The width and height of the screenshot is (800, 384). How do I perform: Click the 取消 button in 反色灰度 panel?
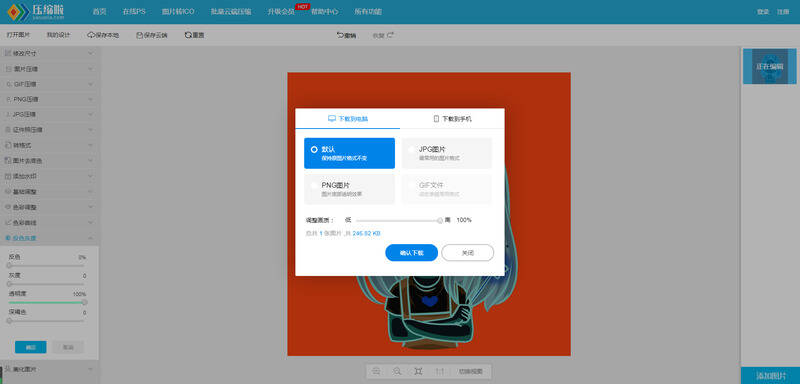click(x=68, y=347)
